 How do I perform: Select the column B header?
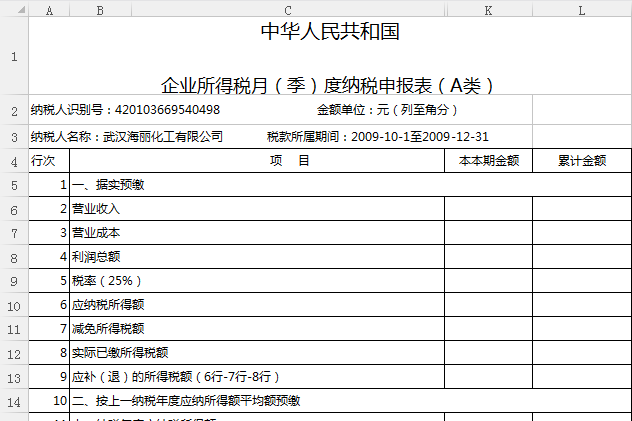click(100, 9)
